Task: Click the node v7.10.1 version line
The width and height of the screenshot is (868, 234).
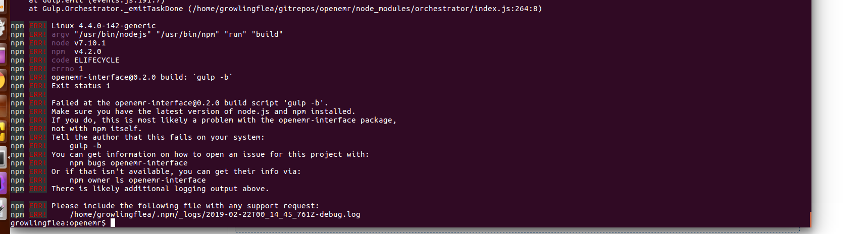Action: [78, 43]
